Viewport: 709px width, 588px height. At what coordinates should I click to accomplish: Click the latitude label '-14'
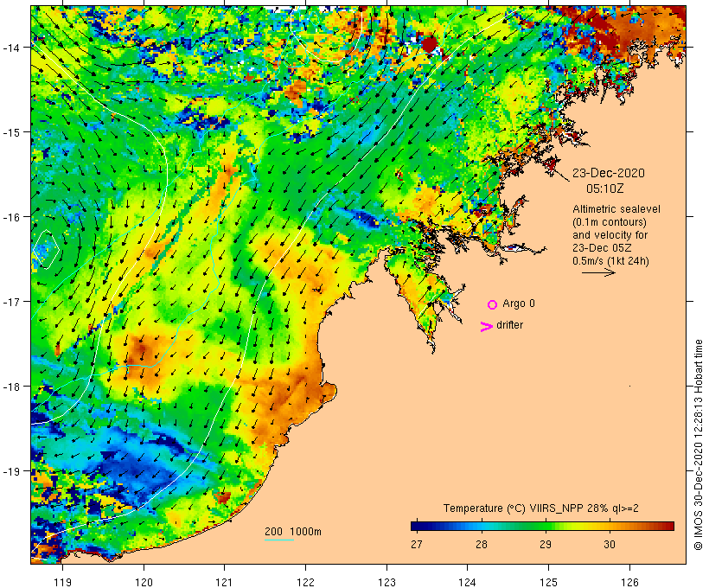click(11, 47)
